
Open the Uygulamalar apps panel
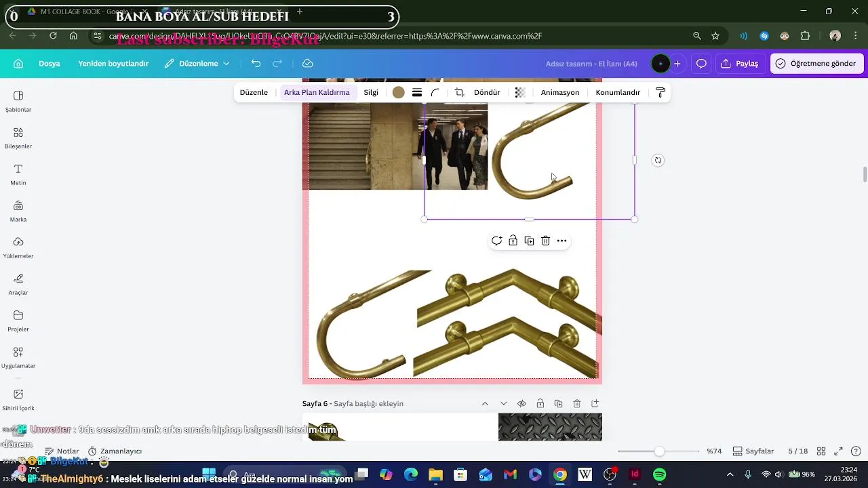[18, 357]
